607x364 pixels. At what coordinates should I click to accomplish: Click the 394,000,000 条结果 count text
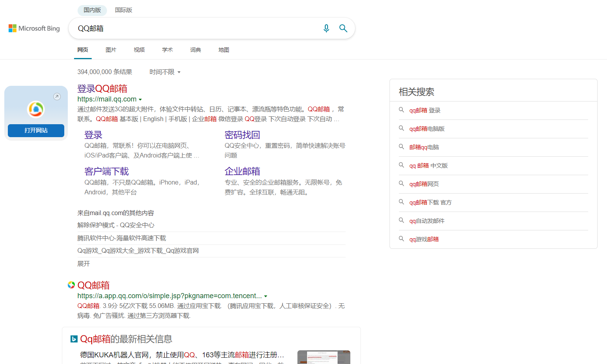[105, 72]
